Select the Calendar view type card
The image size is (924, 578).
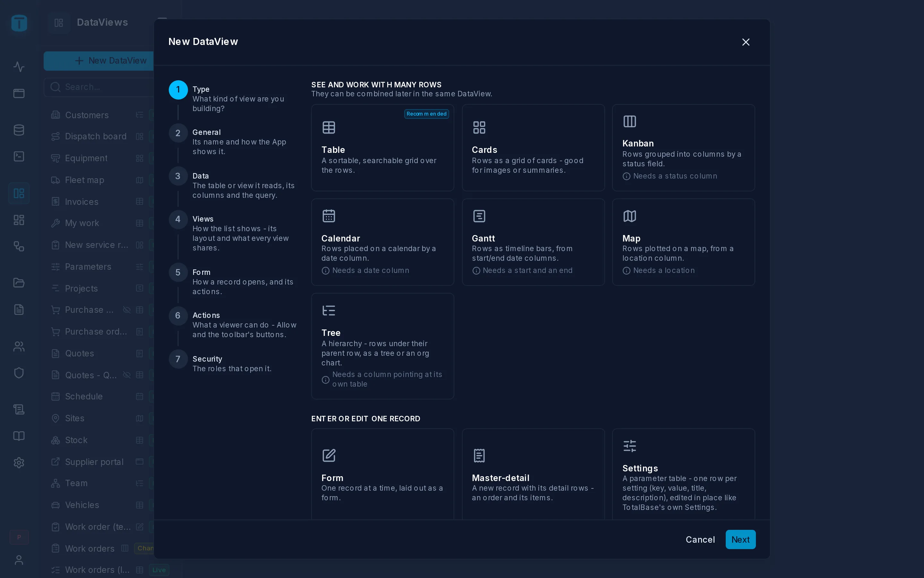(x=382, y=242)
